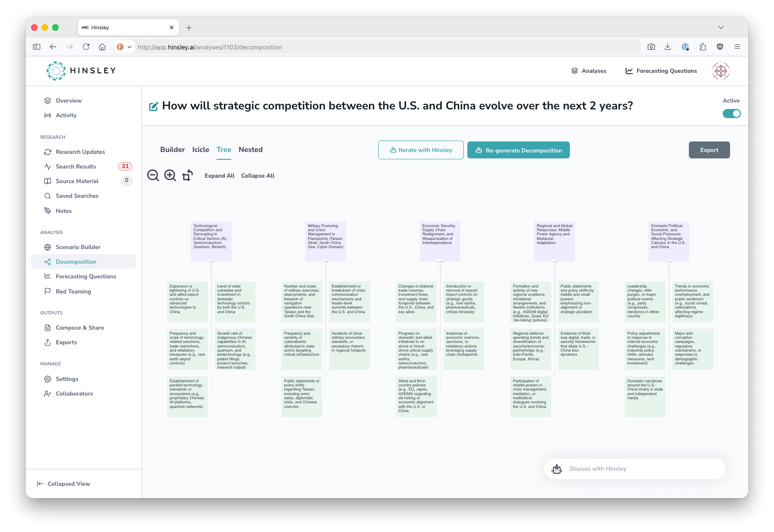774x532 pixels.
Task: Toggle the Active switch off
Action: tap(732, 113)
